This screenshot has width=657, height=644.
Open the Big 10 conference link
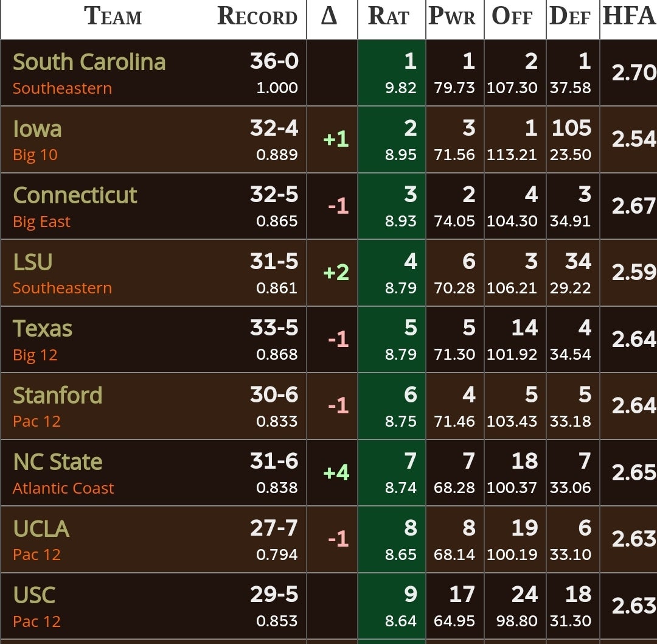pyautogui.click(x=35, y=155)
